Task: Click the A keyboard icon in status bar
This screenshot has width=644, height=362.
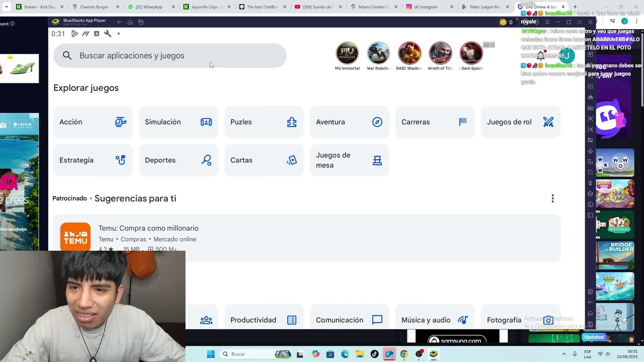Action: coord(97,34)
